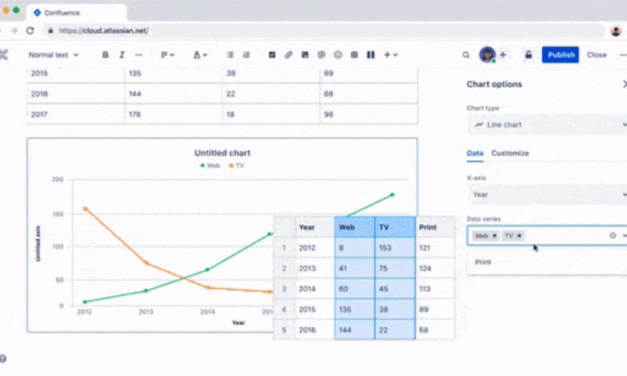
Task: Open the help question mark icon
Action: tap(2, 358)
